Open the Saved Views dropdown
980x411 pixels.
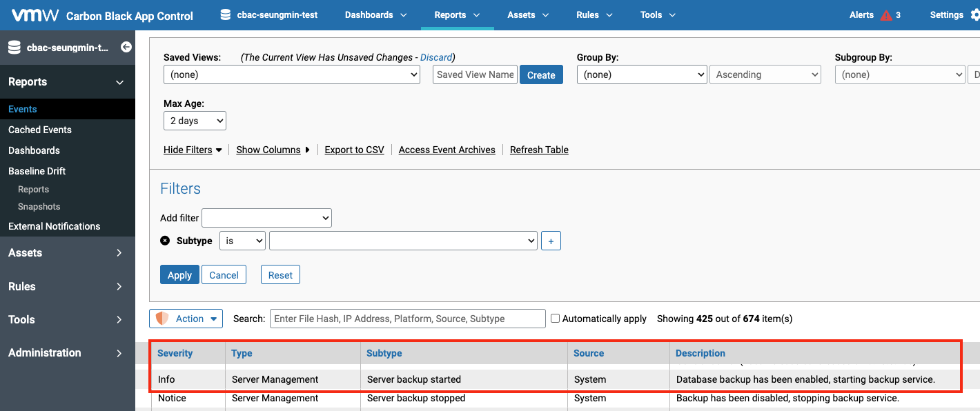point(292,74)
